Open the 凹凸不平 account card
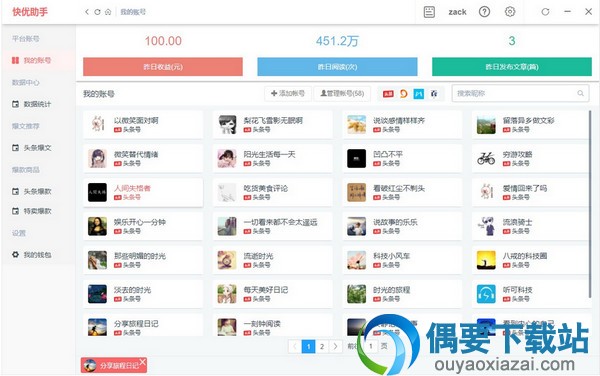 pyautogui.click(x=402, y=159)
